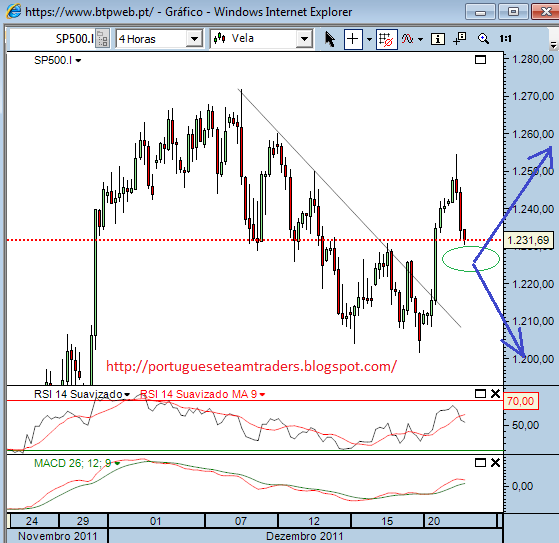Close the MACD indicator panel

click(495, 462)
